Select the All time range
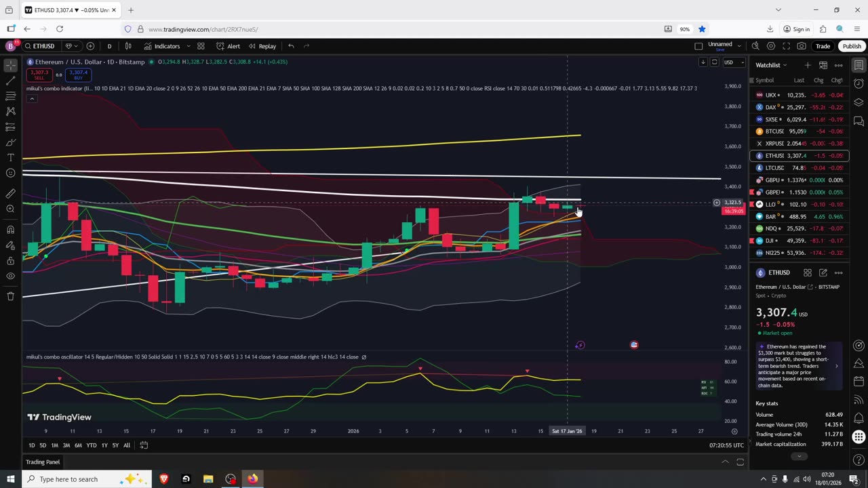Screen dimensions: 868x488 (127, 445)
